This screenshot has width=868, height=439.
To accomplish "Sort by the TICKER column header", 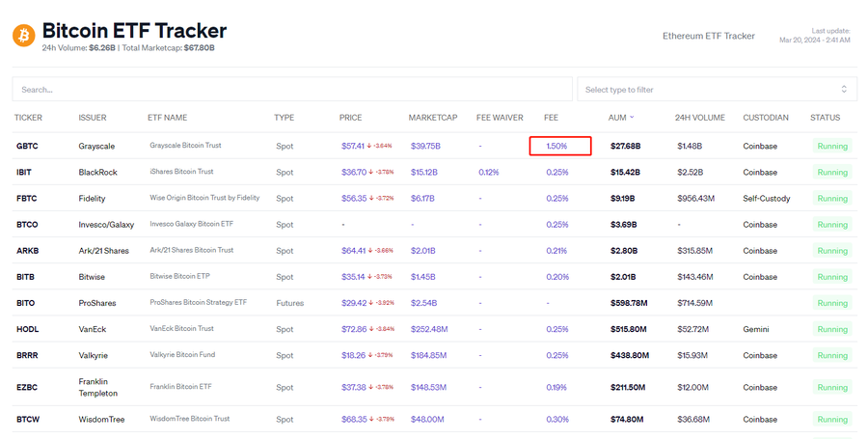I will 28,118.
